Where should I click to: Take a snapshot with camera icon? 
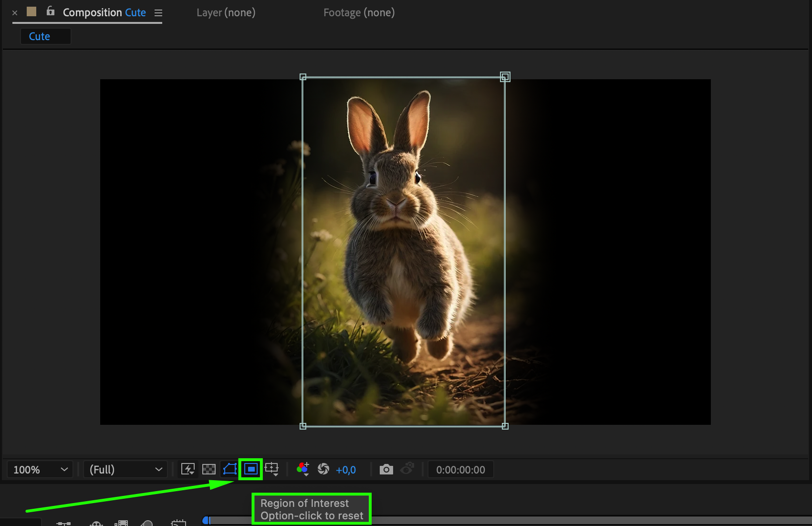click(386, 470)
